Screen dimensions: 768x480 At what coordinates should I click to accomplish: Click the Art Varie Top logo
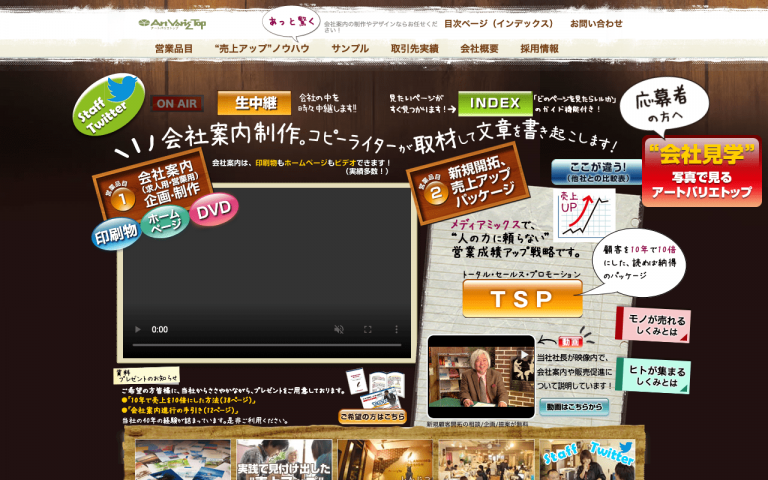click(x=172, y=24)
